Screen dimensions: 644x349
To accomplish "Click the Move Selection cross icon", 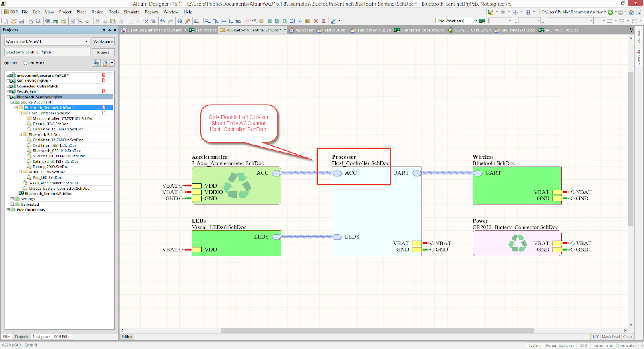I will [138, 21].
